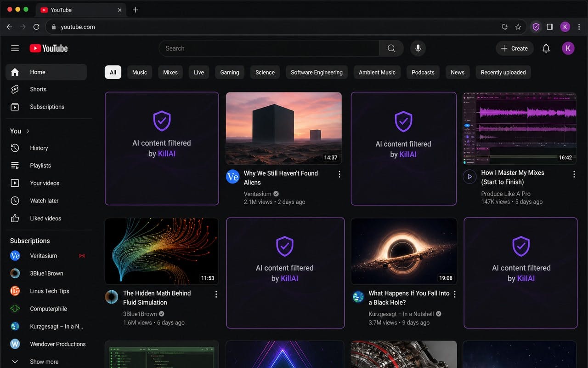Click the YouTube search input field
Viewport: 588px width, 368px height.
tap(269, 48)
